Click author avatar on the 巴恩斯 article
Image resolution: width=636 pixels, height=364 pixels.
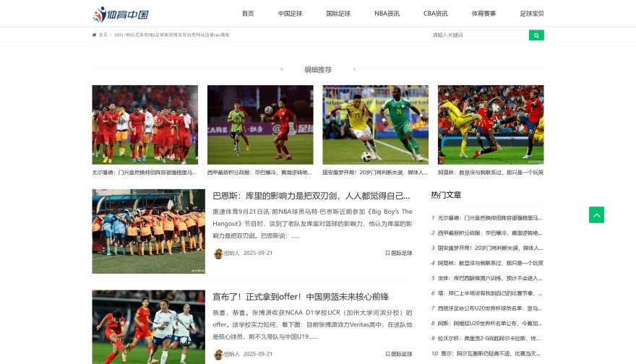pyautogui.click(x=218, y=253)
